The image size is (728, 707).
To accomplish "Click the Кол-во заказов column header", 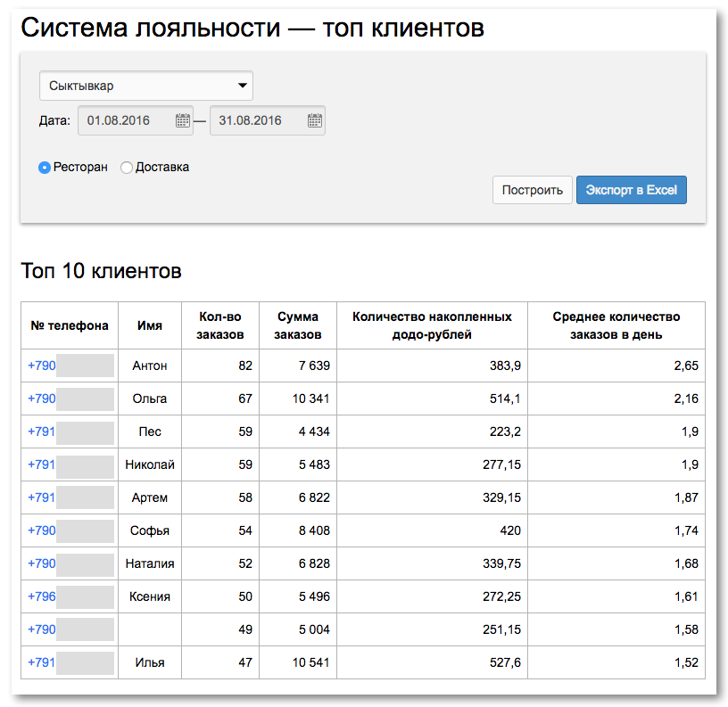I will click(x=220, y=325).
